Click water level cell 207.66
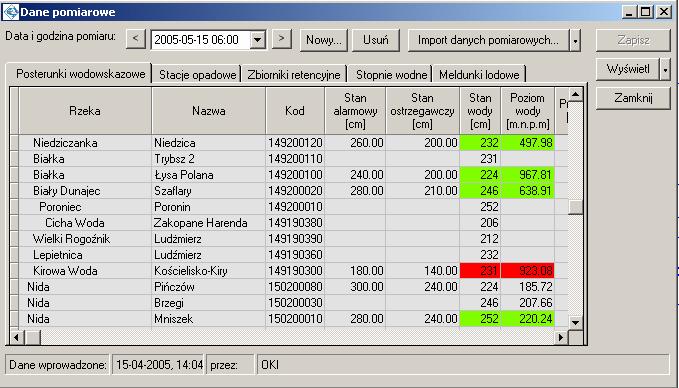Viewport: 679px width, 388px height. point(527,303)
